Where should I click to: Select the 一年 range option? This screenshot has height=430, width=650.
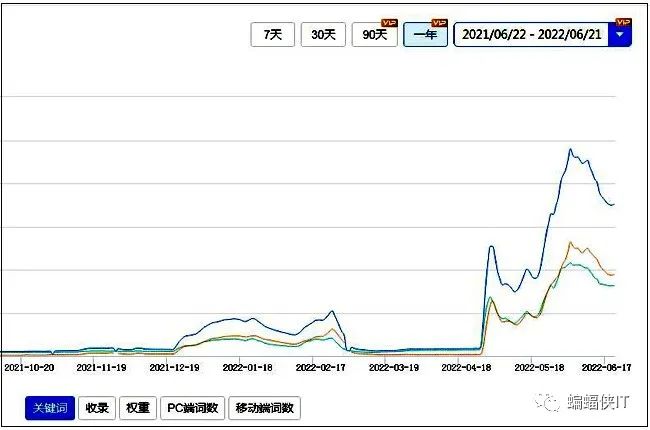425,35
